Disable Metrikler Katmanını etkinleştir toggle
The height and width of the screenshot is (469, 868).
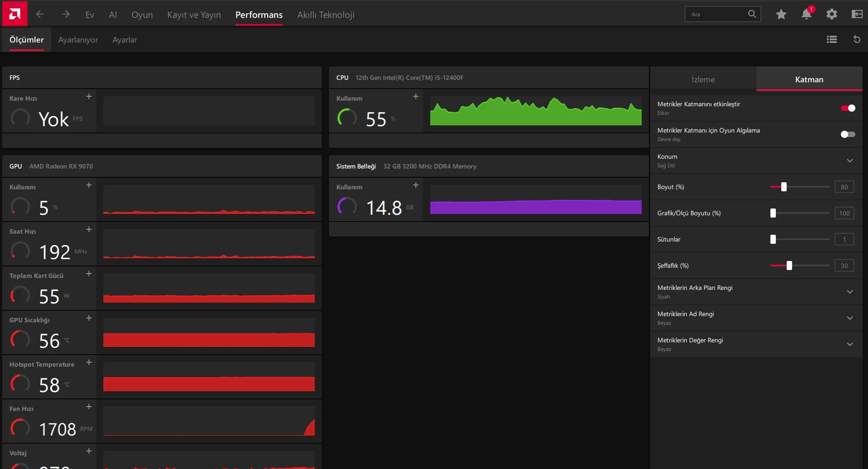point(848,108)
